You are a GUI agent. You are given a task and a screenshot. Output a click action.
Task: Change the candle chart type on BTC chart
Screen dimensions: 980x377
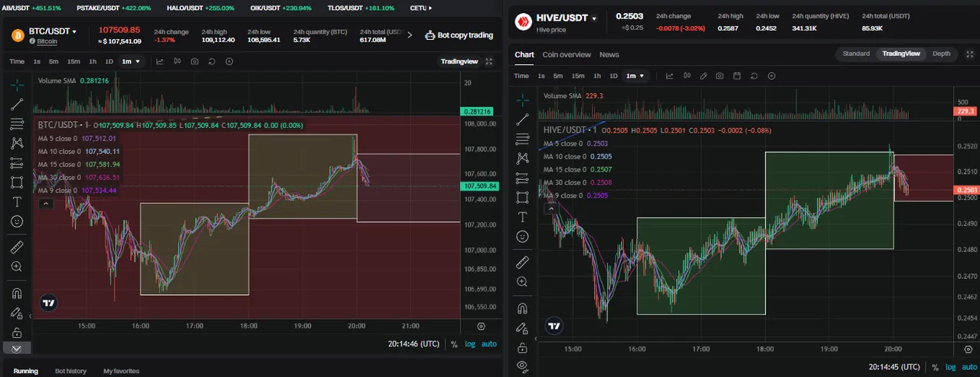(x=178, y=61)
